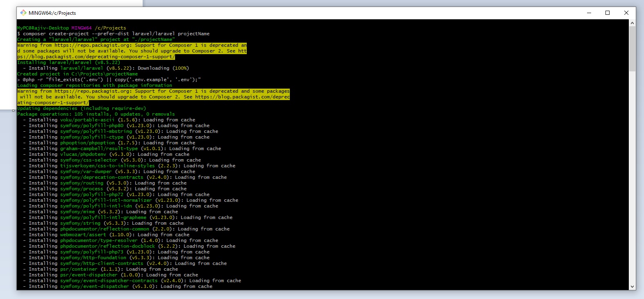Click the symfony/event-dispatcher-contracts install line
Screen dimensions: 644x299
[x=132, y=281]
